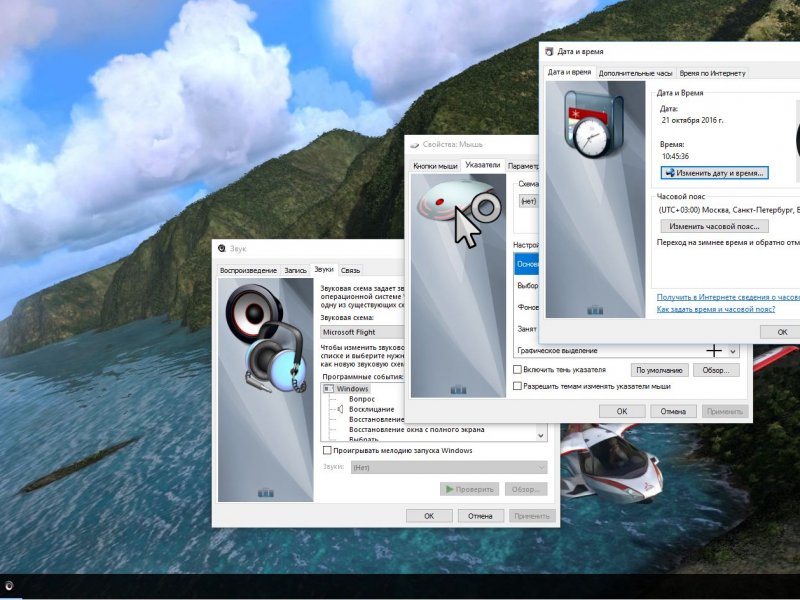Switch to the Запись tab
The image size is (800, 600).
pyautogui.click(x=295, y=270)
